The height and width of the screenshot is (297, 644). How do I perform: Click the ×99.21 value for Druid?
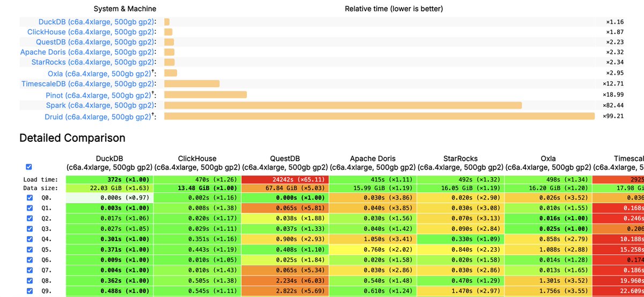[x=613, y=116]
